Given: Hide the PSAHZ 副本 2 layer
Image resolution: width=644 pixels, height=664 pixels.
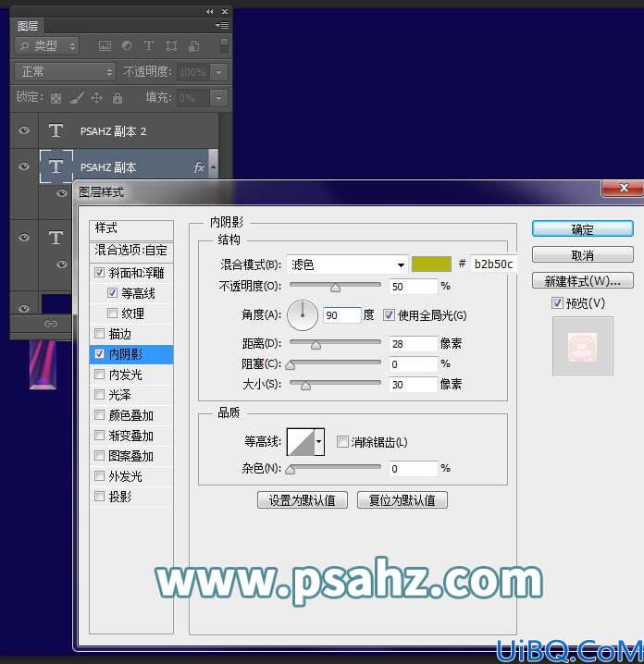Looking at the screenshot, I should coord(24,130).
